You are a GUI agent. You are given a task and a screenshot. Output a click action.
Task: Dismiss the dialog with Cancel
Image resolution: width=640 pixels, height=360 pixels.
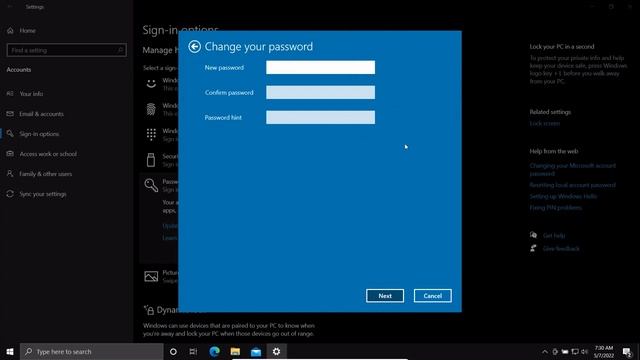[x=433, y=296]
